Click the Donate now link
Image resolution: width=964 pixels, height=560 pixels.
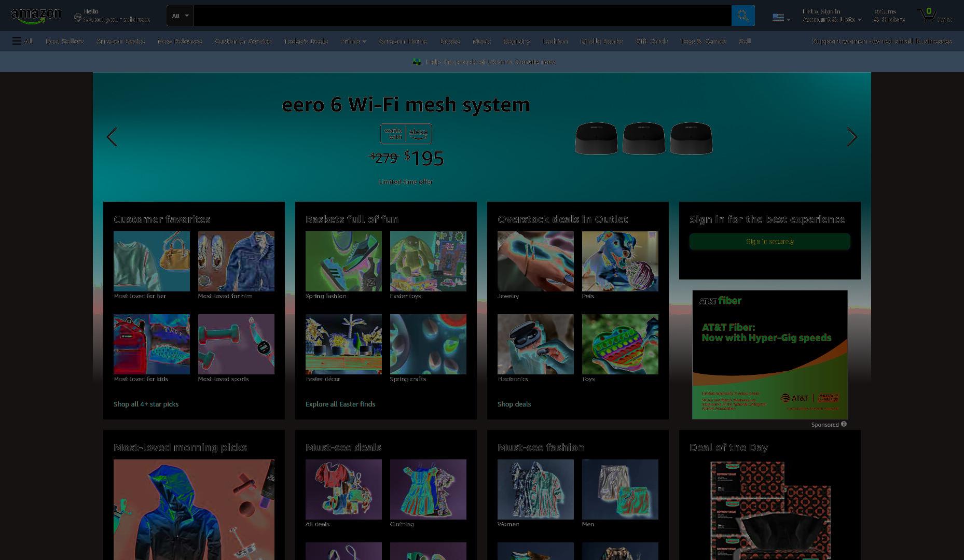pos(535,62)
